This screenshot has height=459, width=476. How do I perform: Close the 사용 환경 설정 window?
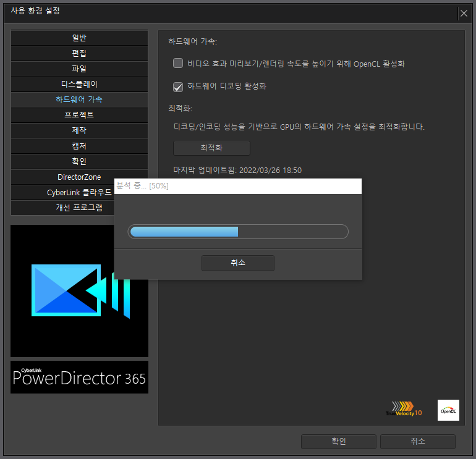point(464,14)
